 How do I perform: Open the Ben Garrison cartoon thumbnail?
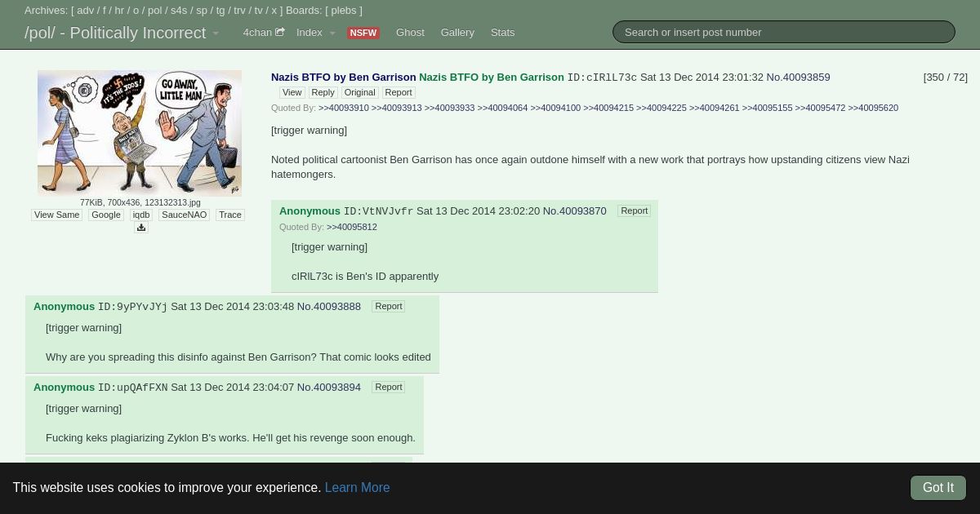coord(140,133)
